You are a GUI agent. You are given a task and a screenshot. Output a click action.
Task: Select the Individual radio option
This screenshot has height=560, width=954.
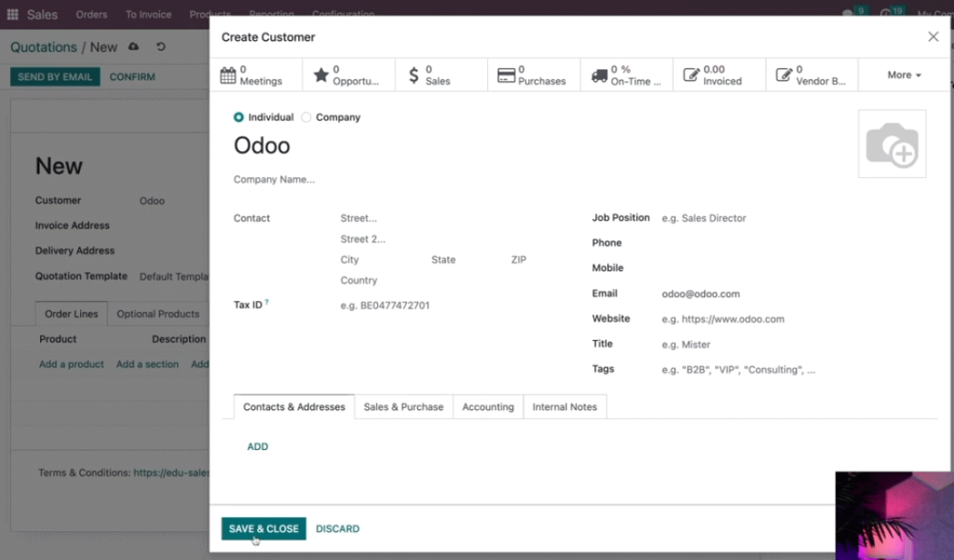click(238, 116)
